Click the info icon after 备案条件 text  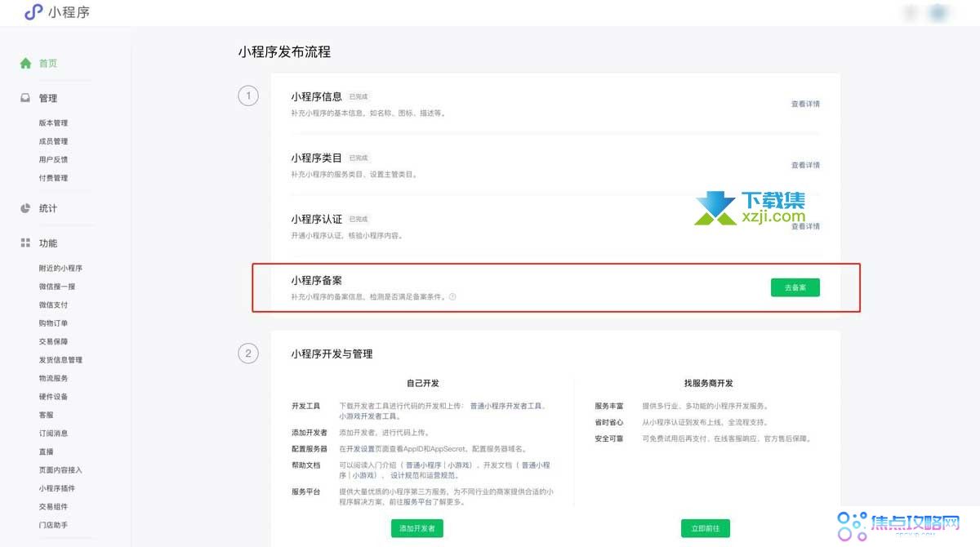pyautogui.click(x=452, y=296)
